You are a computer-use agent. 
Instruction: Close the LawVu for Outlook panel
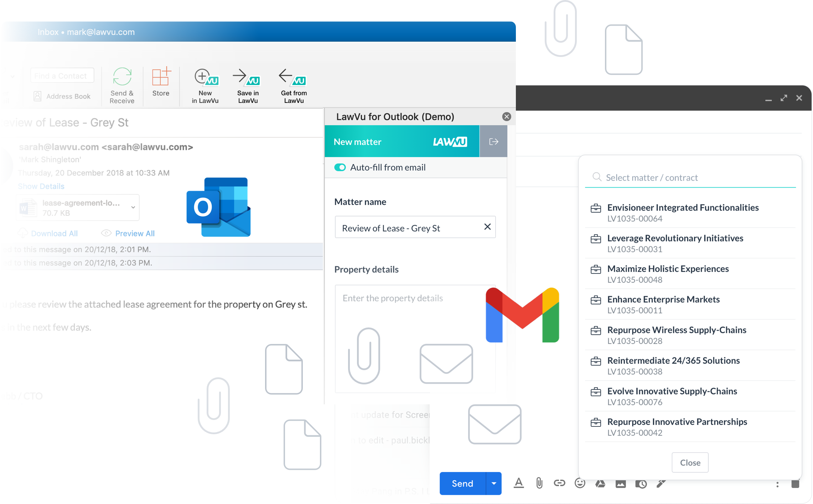click(x=507, y=117)
